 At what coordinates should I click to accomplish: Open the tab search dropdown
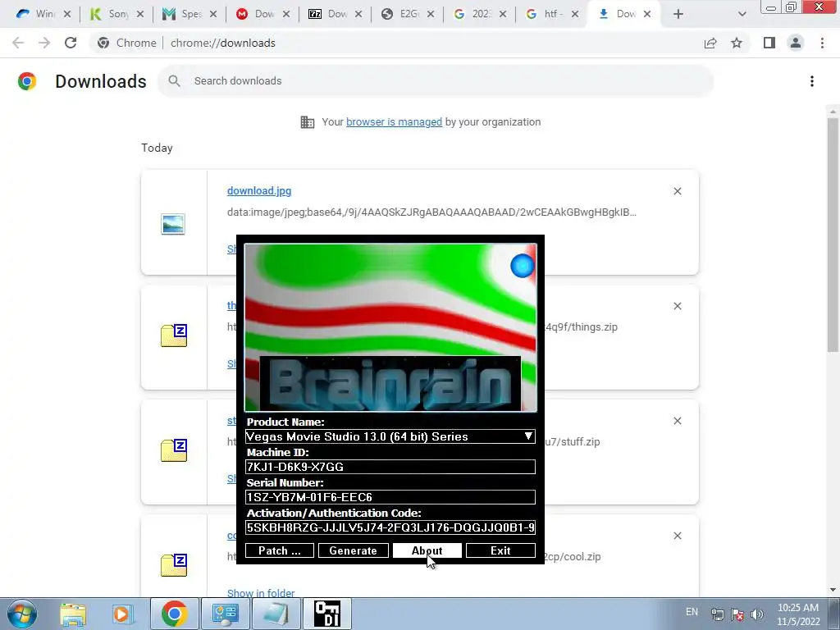(x=742, y=14)
